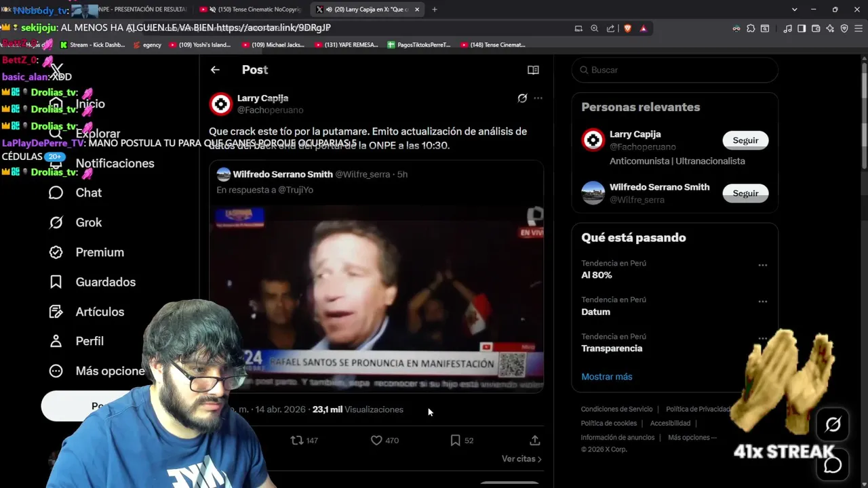Image resolution: width=868 pixels, height=488 pixels.
Task: Open trend options dots for Al 80%
Action: [x=763, y=265]
